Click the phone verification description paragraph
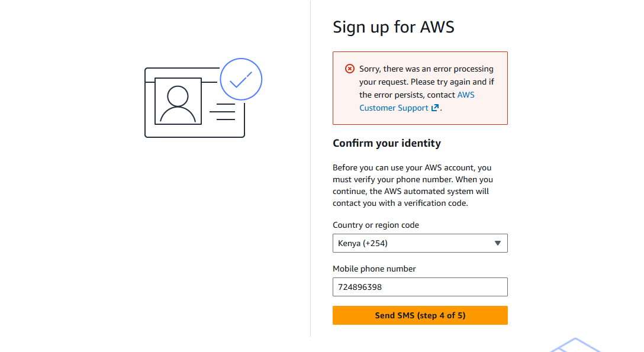 point(413,185)
